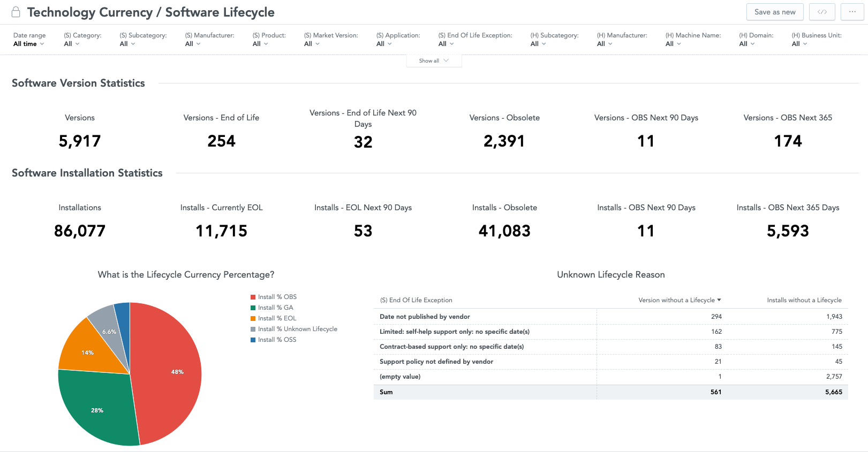This screenshot has height=452, width=868.
Task: Sort by Installs without a Lifecycle column
Action: [x=804, y=300]
